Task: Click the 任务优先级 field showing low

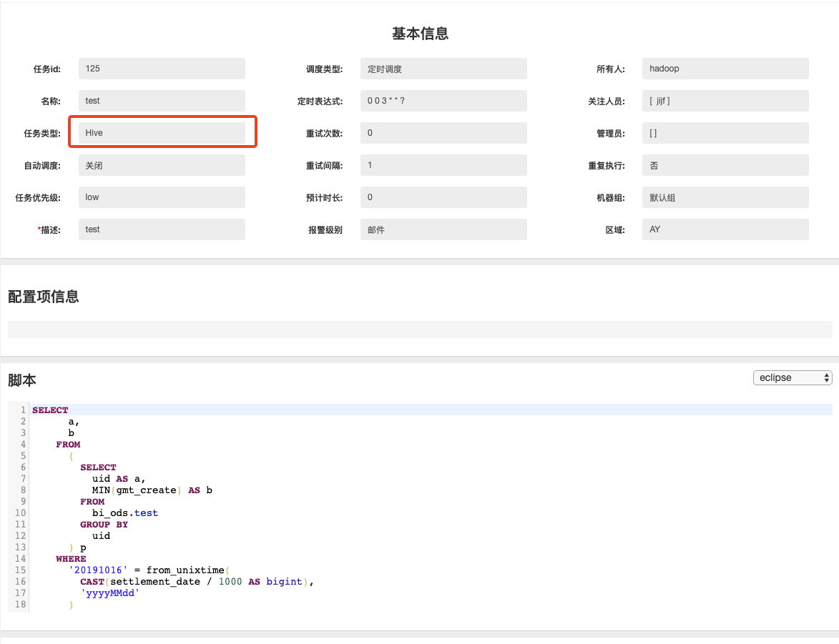Action: pyautogui.click(x=162, y=197)
